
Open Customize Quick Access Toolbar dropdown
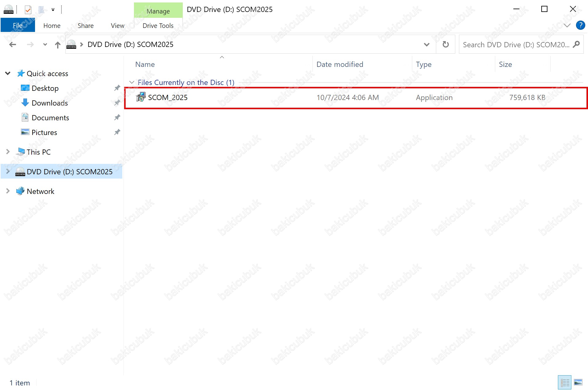click(x=53, y=10)
